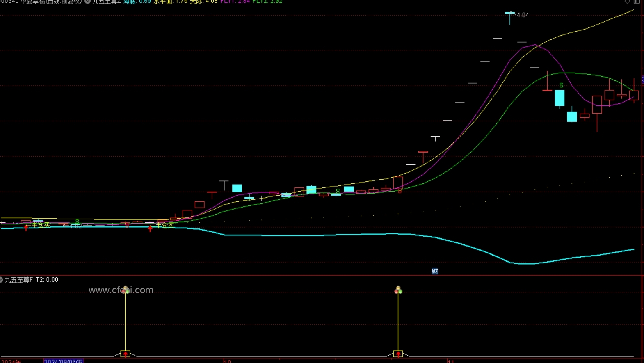Click the 天际 value in header
644x363 pixels.
coord(203,2)
